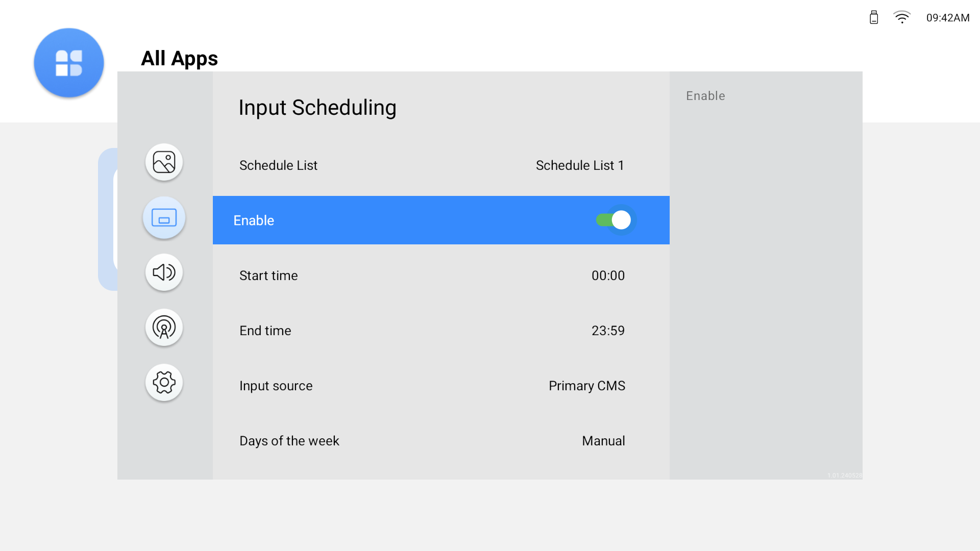Open the Network broadcast settings icon
Viewport: 980px width, 551px height.
[x=164, y=328]
